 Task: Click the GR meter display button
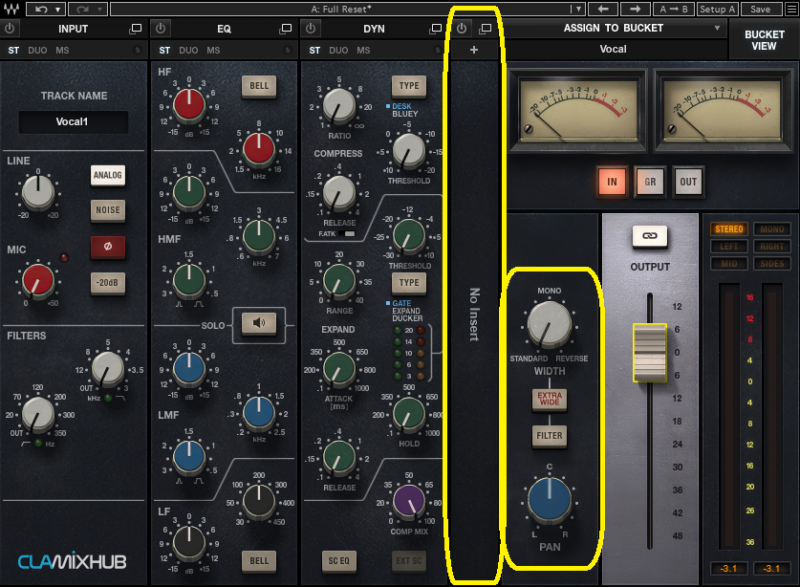pos(649,181)
